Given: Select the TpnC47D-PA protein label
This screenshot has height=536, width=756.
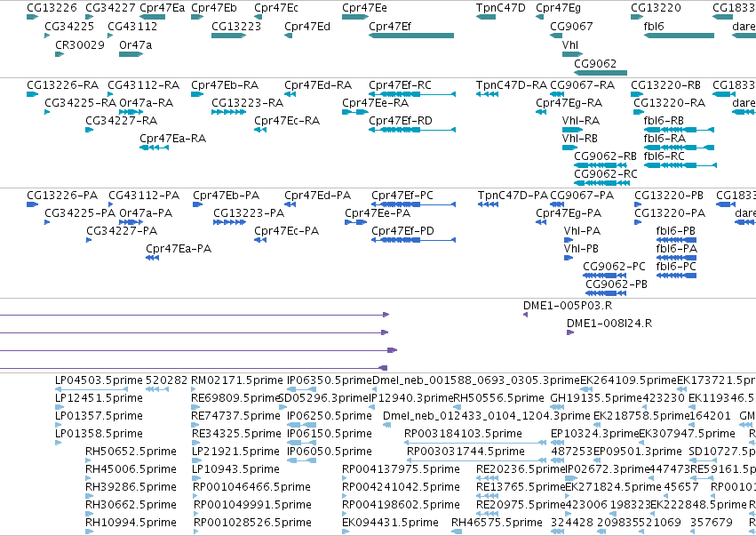Looking at the screenshot, I should (513, 196).
